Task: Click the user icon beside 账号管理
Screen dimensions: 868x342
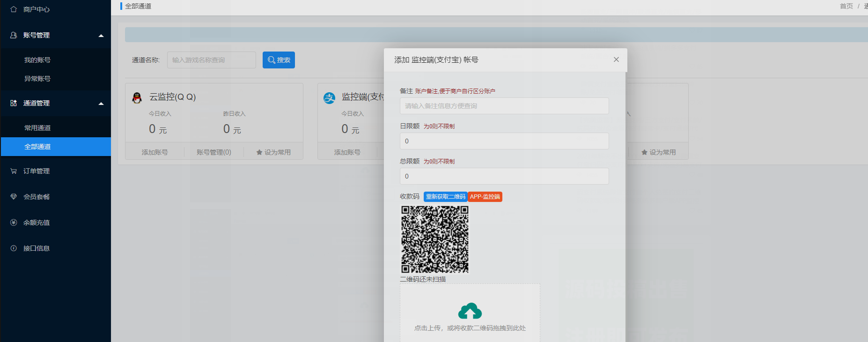Action: (14, 35)
